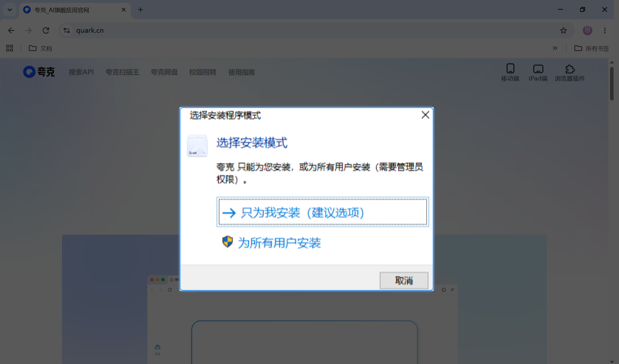
Task: Go forward in browser history
Action: point(29,30)
